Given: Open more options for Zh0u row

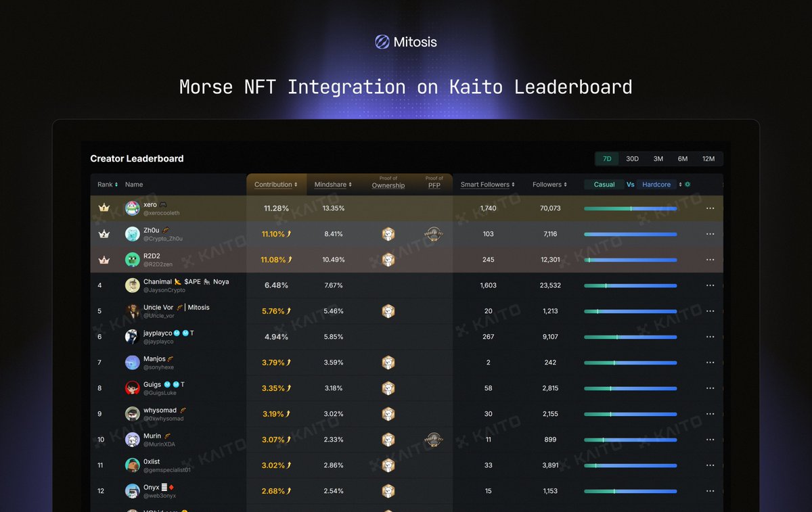Looking at the screenshot, I should (x=710, y=234).
